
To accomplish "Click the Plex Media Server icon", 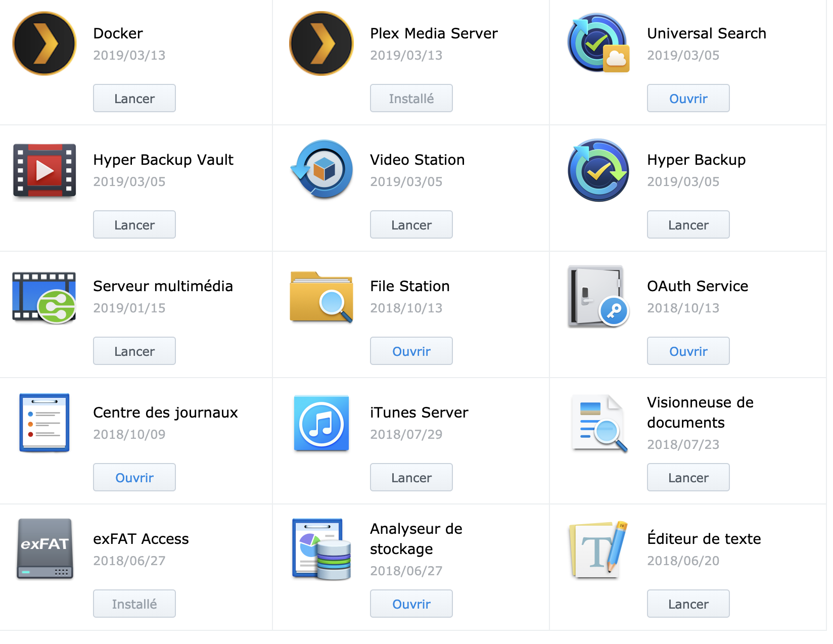I will pyautogui.click(x=321, y=43).
